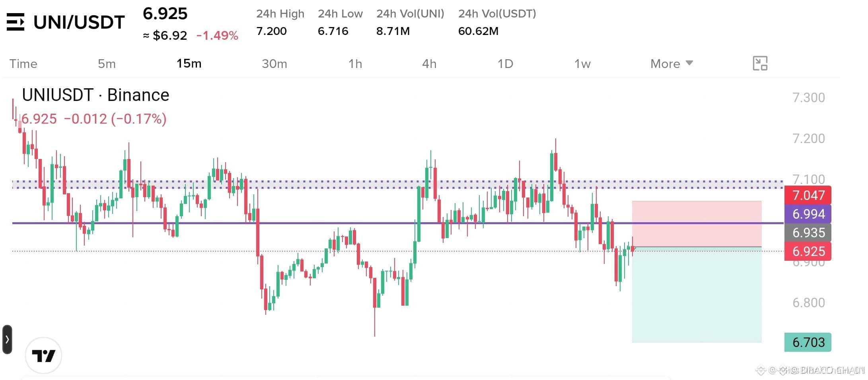Click the 6.994 purple line price label
The image size is (868, 380).
click(808, 214)
